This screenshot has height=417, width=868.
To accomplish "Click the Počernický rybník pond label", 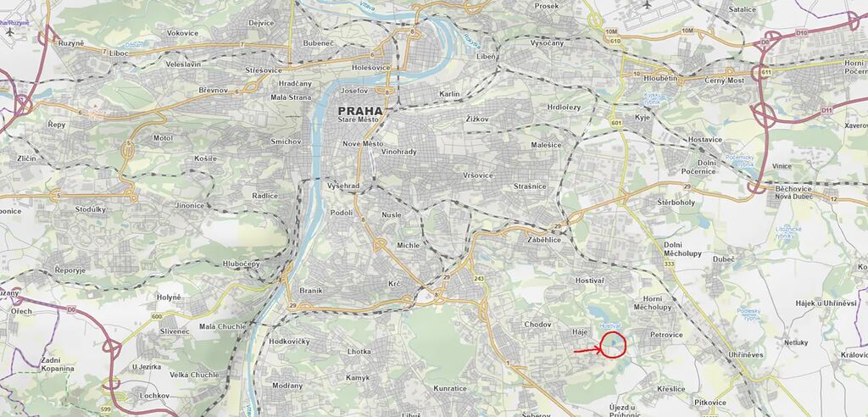I will [742, 161].
